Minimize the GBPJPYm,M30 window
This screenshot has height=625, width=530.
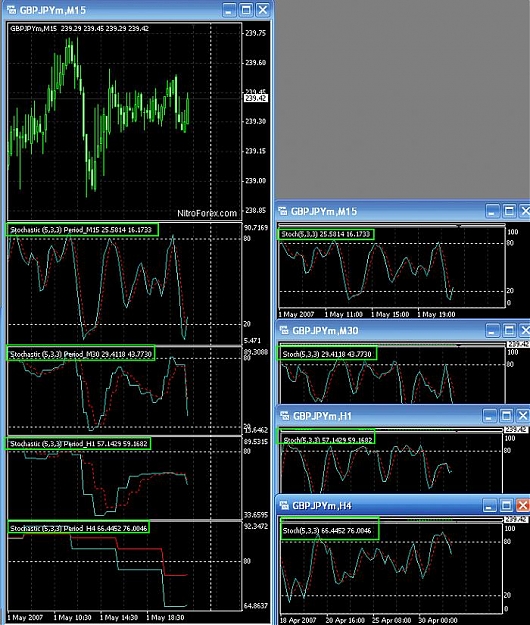click(492, 330)
